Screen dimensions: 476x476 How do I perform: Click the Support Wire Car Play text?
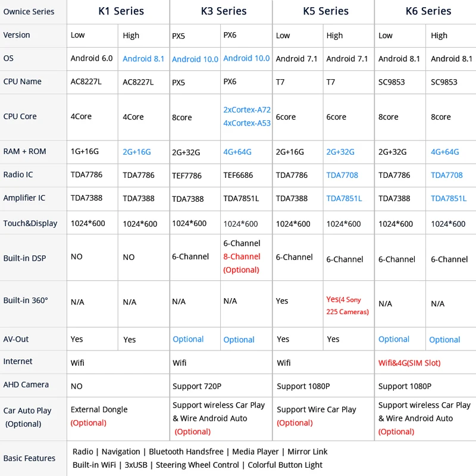tap(317, 409)
